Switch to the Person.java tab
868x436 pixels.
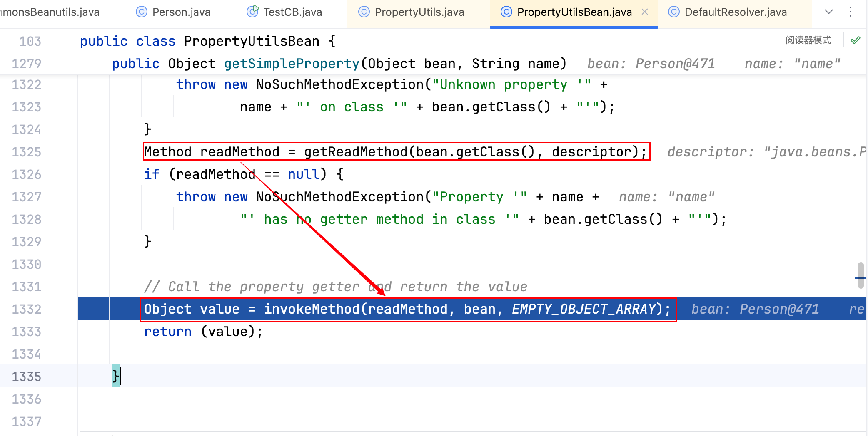point(181,12)
